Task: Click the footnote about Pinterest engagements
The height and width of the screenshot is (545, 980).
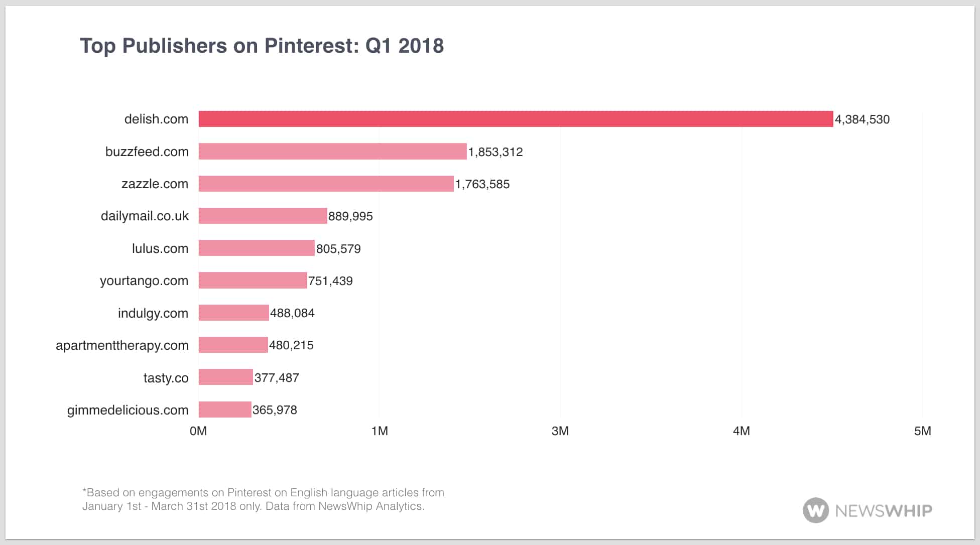Action: coord(263,499)
